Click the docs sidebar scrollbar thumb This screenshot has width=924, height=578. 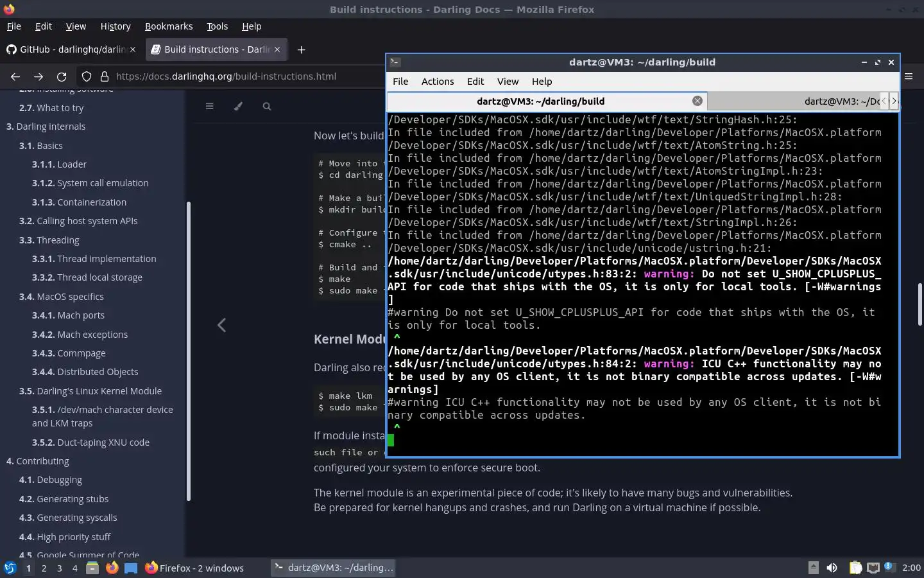[188, 351]
